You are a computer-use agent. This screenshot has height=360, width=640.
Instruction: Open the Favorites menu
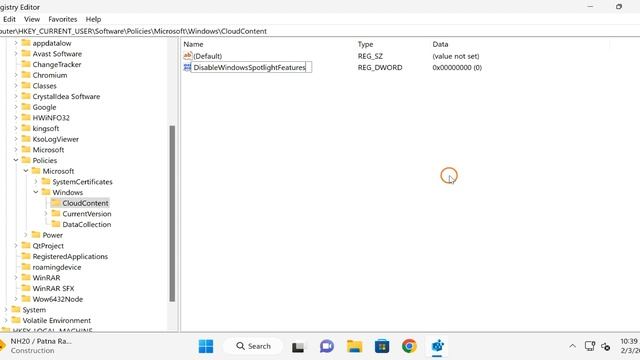pos(62,19)
